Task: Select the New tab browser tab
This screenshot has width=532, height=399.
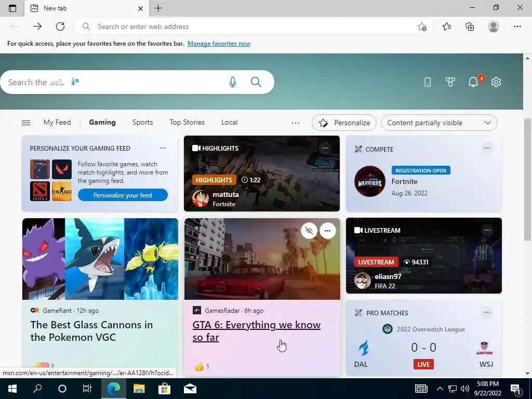Action: [x=87, y=8]
